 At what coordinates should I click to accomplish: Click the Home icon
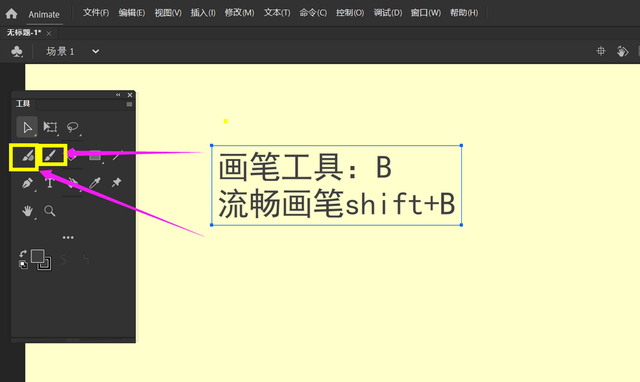(x=11, y=13)
